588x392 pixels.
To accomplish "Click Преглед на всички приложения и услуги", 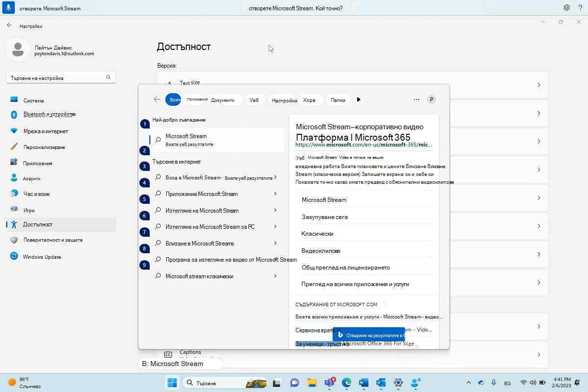I will [355, 284].
